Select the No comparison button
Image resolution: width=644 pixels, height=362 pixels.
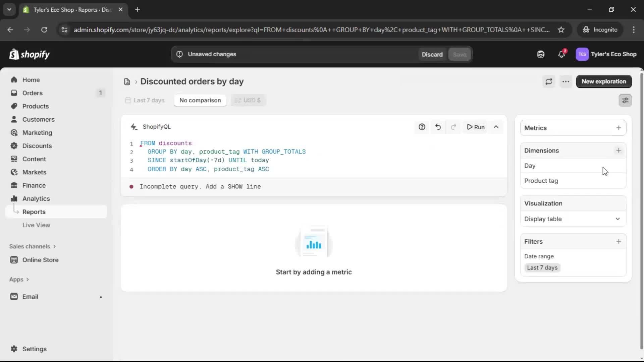tap(200, 100)
